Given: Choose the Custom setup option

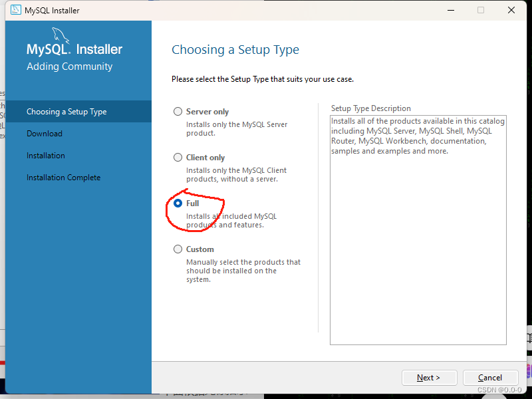Looking at the screenshot, I should click(x=178, y=249).
